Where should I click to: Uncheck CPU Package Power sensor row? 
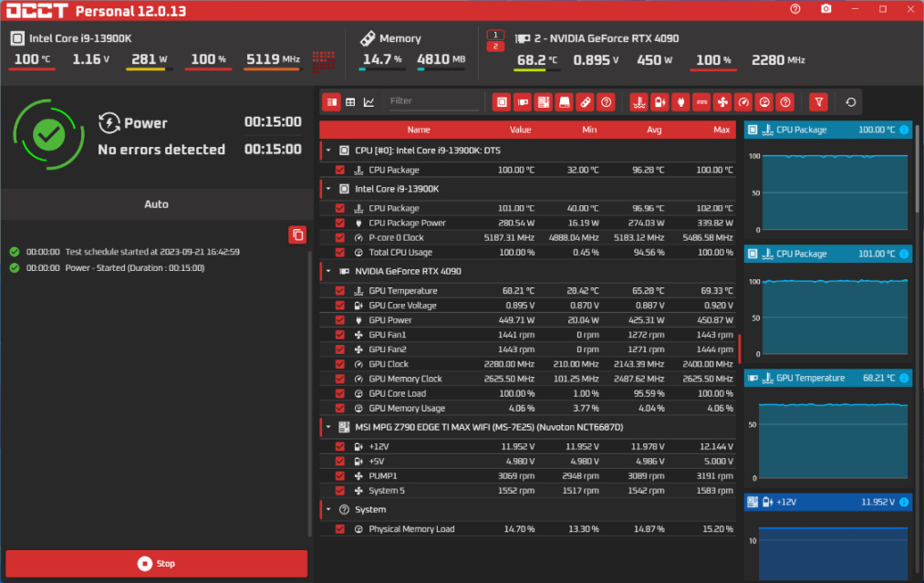340,223
